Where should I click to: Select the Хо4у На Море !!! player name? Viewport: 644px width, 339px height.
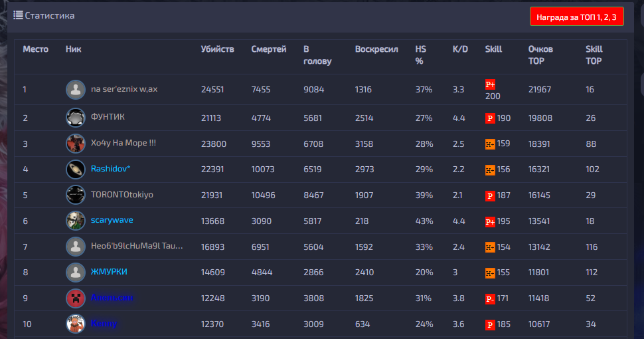tap(123, 143)
